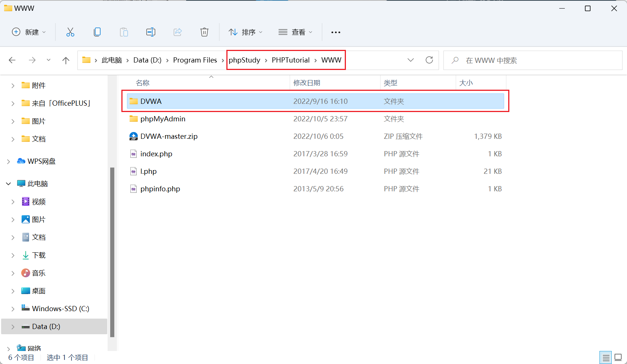Viewport: 627px width, 364px height.
Task: Open the three-dot more options menu
Action: [335, 32]
